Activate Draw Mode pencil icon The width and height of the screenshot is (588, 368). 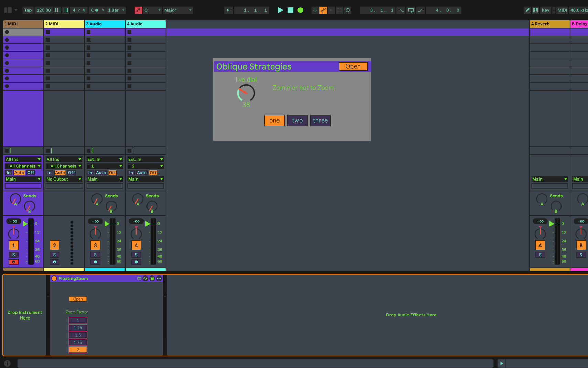tap(527, 10)
